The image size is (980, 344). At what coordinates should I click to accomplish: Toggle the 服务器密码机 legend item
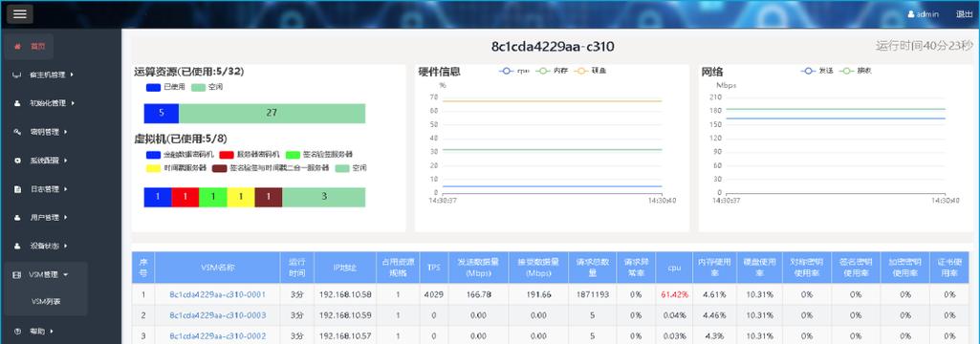pyautogui.click(x=250, y=154)
